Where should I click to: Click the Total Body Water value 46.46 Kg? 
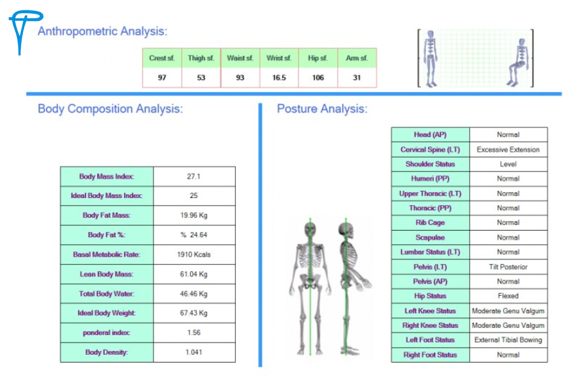pyautogui.click(x=194, y=294)
